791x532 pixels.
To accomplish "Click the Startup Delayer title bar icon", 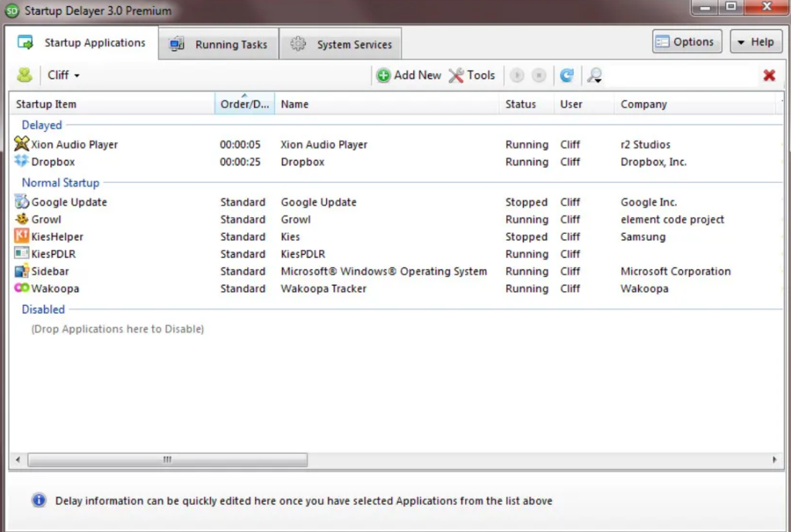I will (x=12, y=11).
